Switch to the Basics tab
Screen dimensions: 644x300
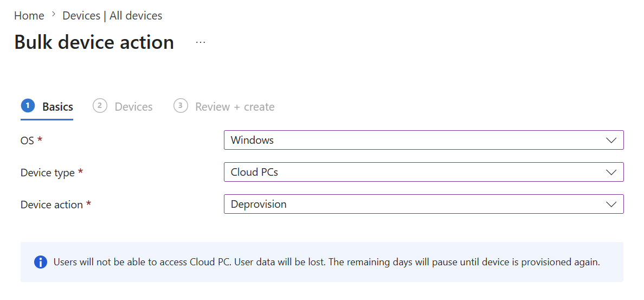click(x=58, y=107)
